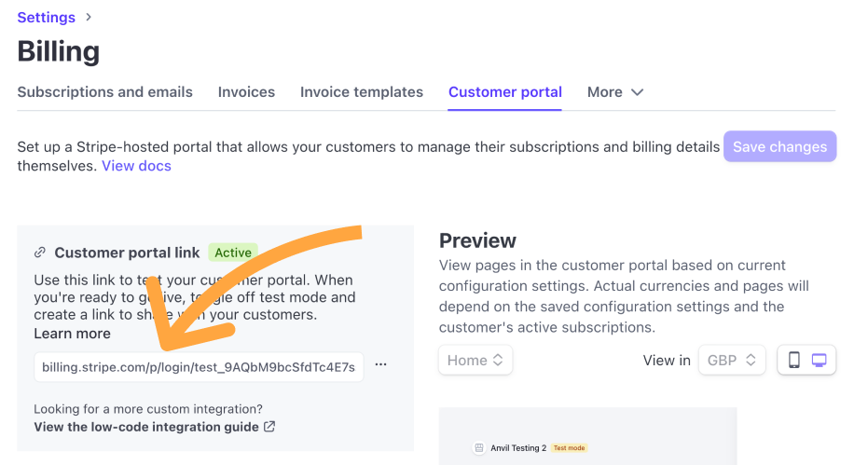868x465 pixels.
Task: Open the GBP currency dropdown
Action: [x=732, y=361]
